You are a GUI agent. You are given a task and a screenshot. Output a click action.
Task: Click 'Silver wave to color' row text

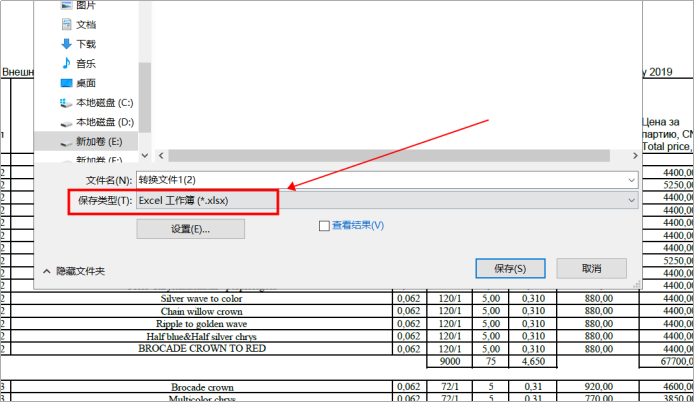click(201, 298)
